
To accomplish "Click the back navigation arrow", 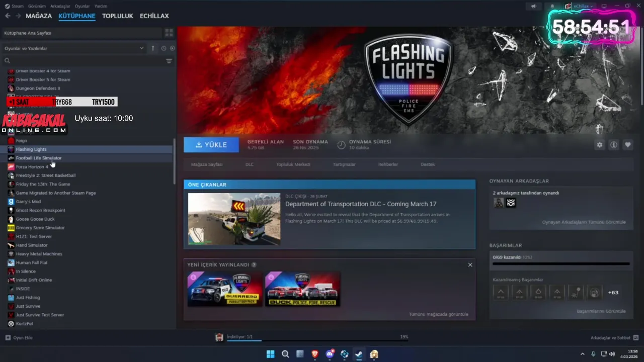I will click(x=8, y=16).
